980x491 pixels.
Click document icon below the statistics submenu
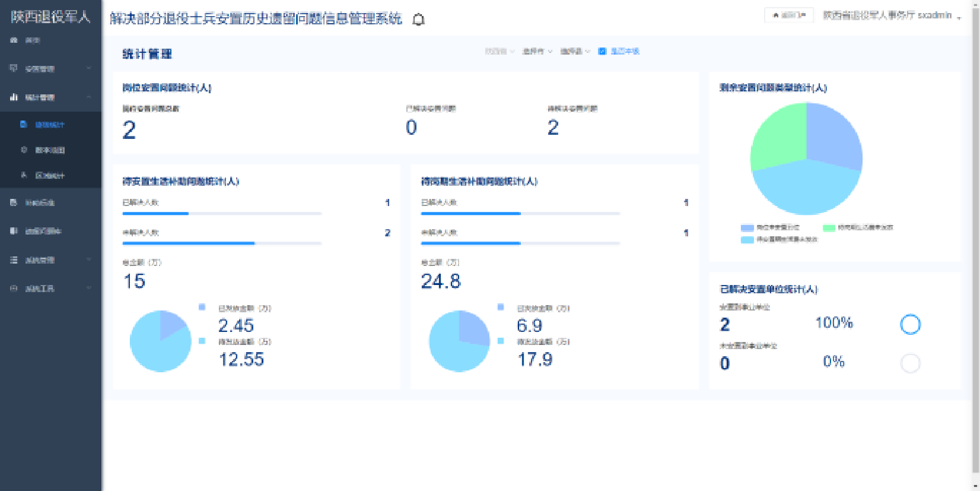pyautogui.click(x=14, y=202)
